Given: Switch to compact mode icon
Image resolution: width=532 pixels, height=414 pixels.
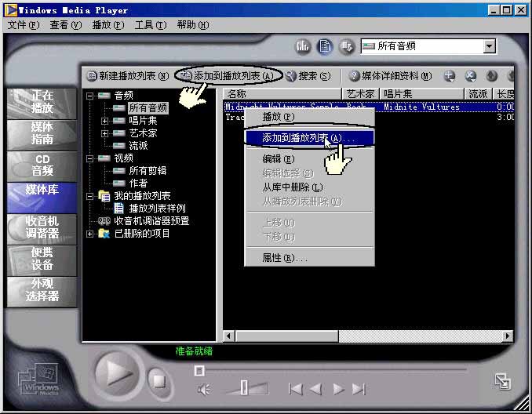Looking at the screenshot, I should coord(502,381).
